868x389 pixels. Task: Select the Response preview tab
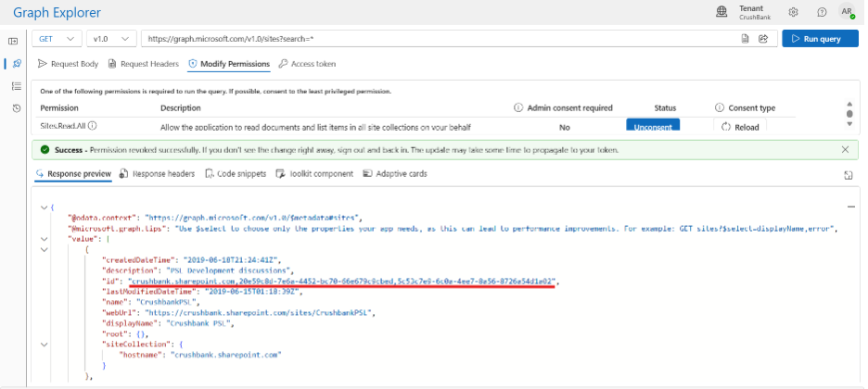coord(73,174)
